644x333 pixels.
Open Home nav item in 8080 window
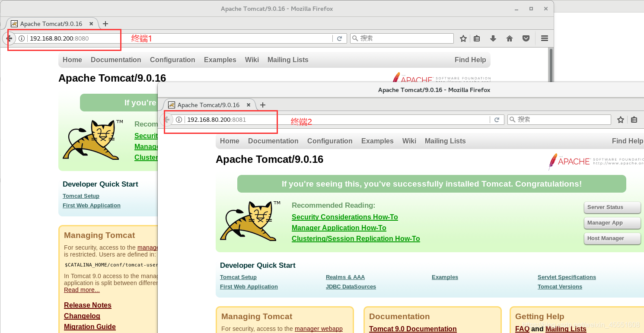click(x=72, y=60)
